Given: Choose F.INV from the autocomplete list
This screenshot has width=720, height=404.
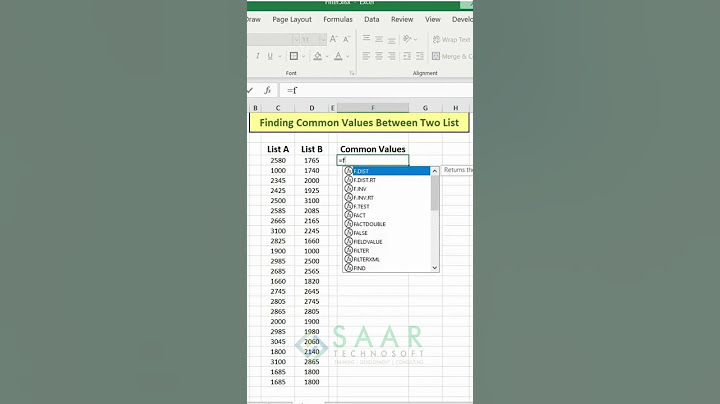Looking at the screenshot, I should 387,189.
